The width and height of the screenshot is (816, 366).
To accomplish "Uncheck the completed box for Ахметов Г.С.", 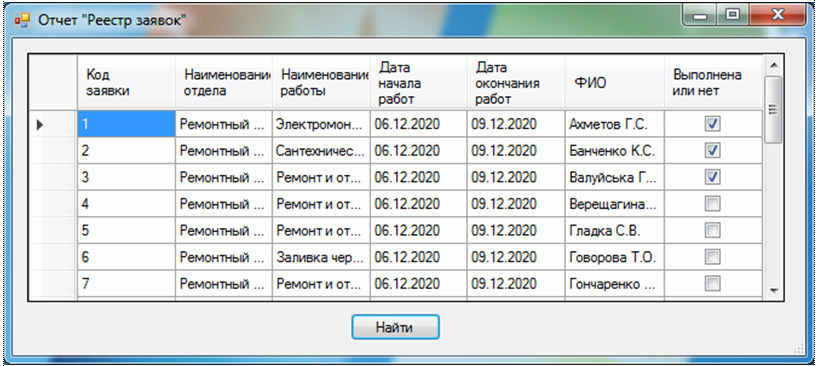I will point(712,124).
